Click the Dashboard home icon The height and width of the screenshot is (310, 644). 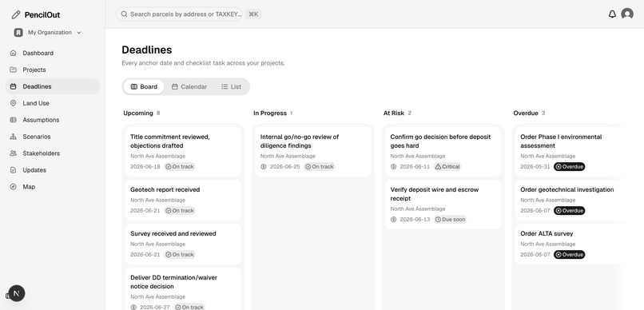pyautogui.click(x=13, y=53)
